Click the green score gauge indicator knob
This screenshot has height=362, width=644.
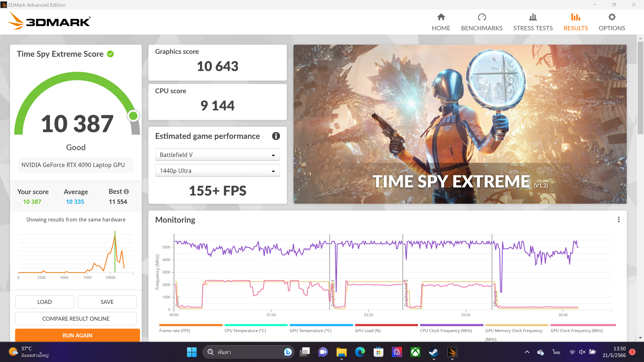tap(133, 116)
